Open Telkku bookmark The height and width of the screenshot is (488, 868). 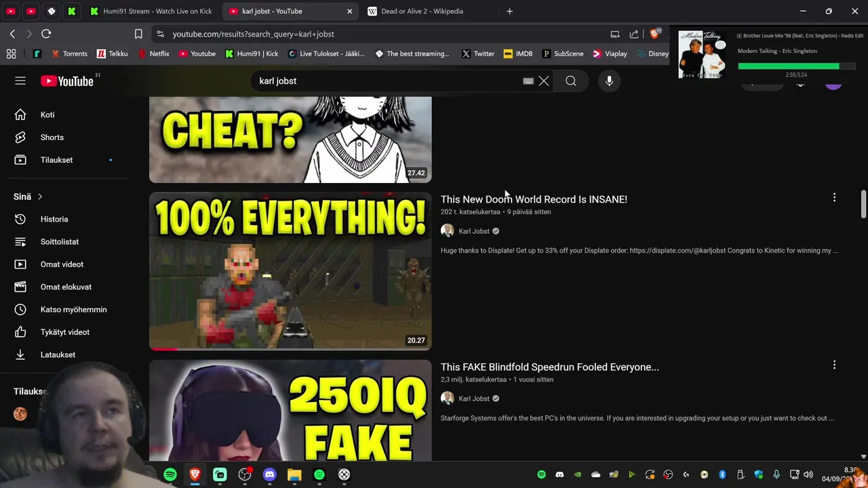[x=112, y=54]
